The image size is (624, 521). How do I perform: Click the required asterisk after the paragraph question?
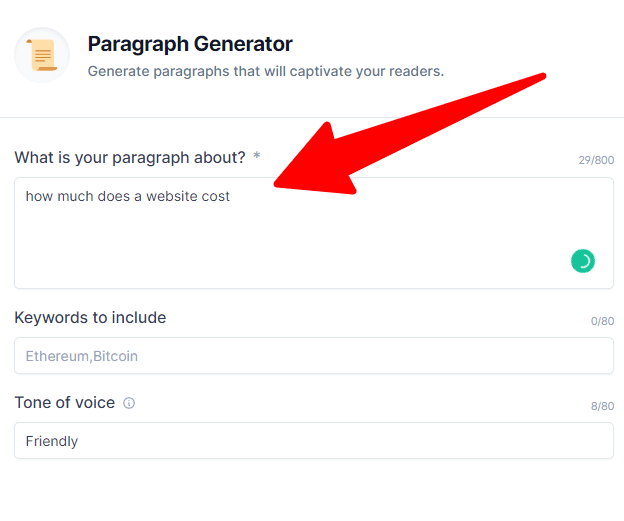click(x=257, y=157)
